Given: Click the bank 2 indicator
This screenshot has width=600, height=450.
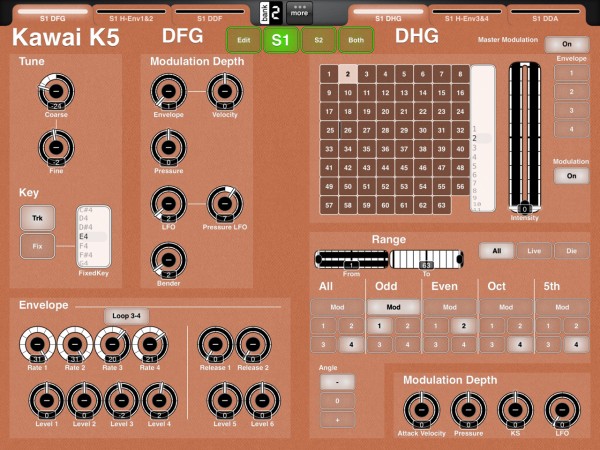Looking at the screenshot, I should 271,13.
